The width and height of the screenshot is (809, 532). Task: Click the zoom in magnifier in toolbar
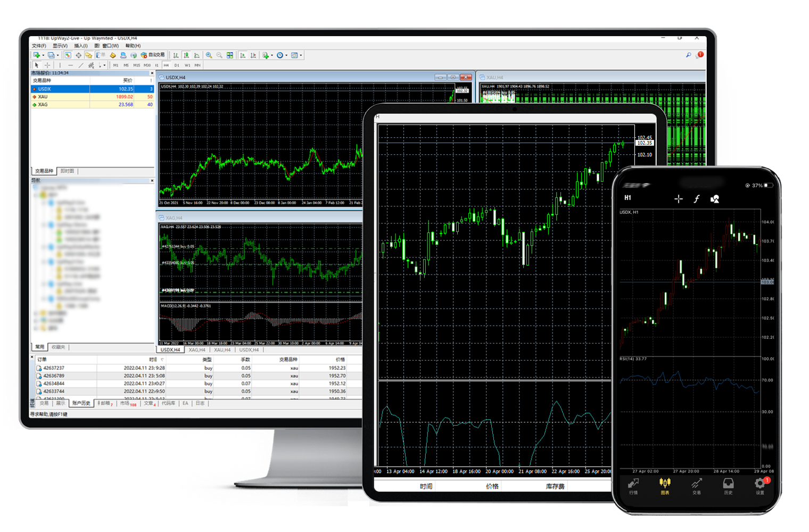point(209,55)
